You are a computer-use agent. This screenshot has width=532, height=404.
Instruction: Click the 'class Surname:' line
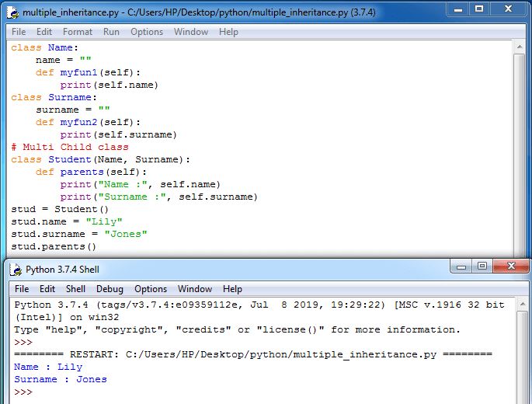[54, 97]
